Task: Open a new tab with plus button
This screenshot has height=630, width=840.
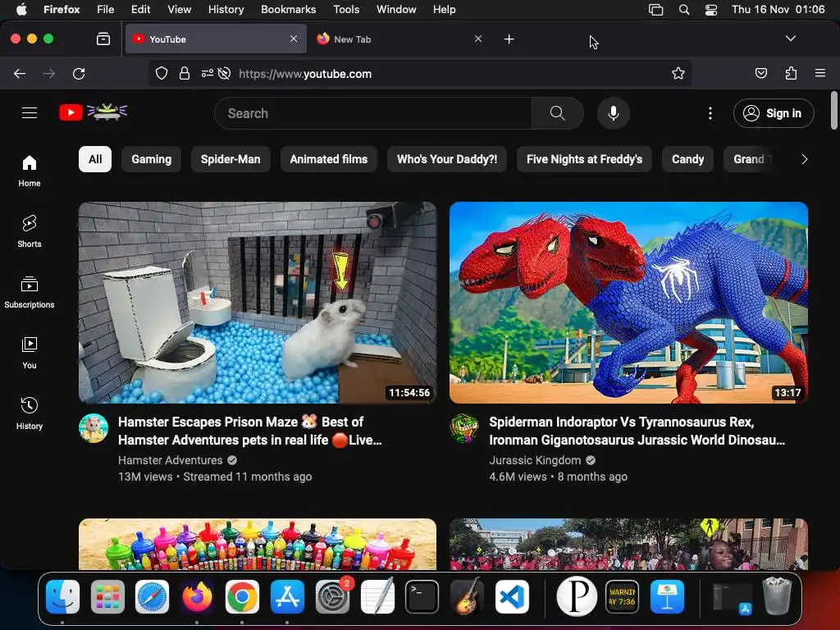Action: click(x=509, y=39)
